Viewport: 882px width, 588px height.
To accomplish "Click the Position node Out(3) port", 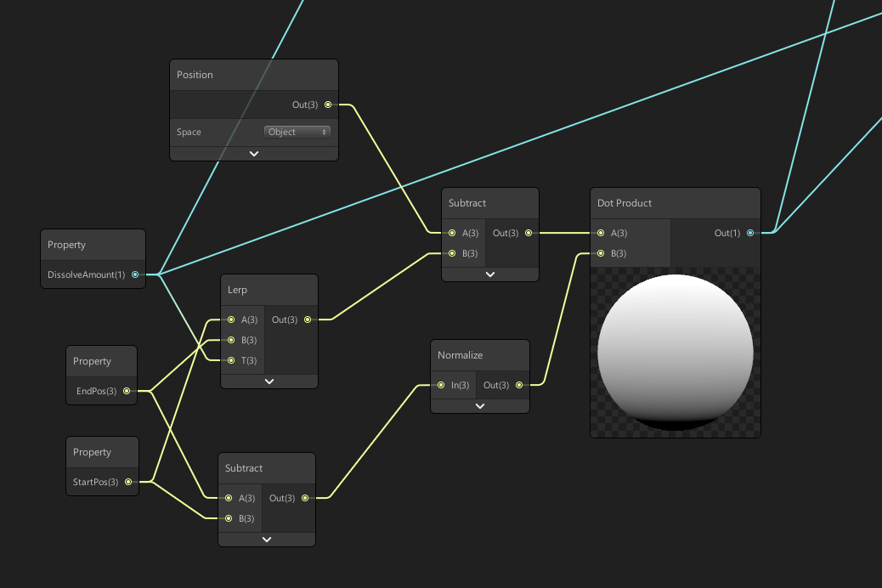I will tap(328, 105).
